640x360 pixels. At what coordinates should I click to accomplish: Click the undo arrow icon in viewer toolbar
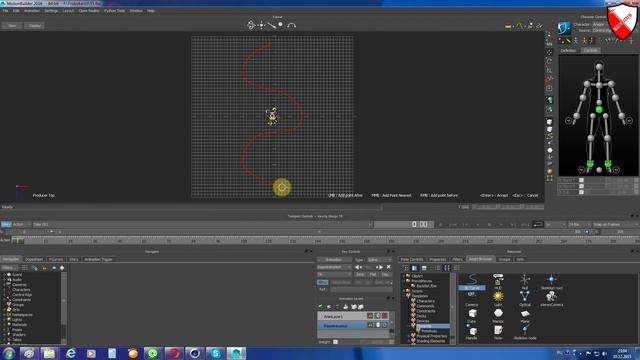(x=291, y=25)
